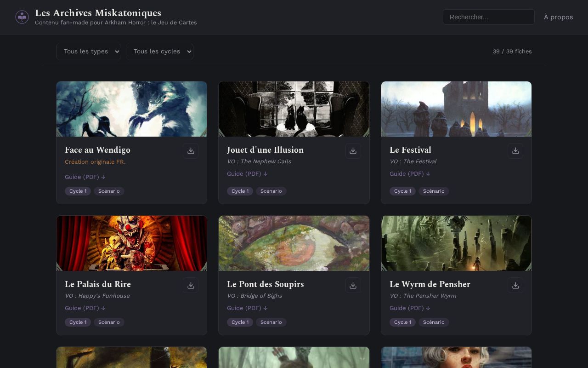Image resolution: width=588 pixels, height=368 pixels.
Task: Download the Le Wyrm de Pensher card
Action: [515, 285]
